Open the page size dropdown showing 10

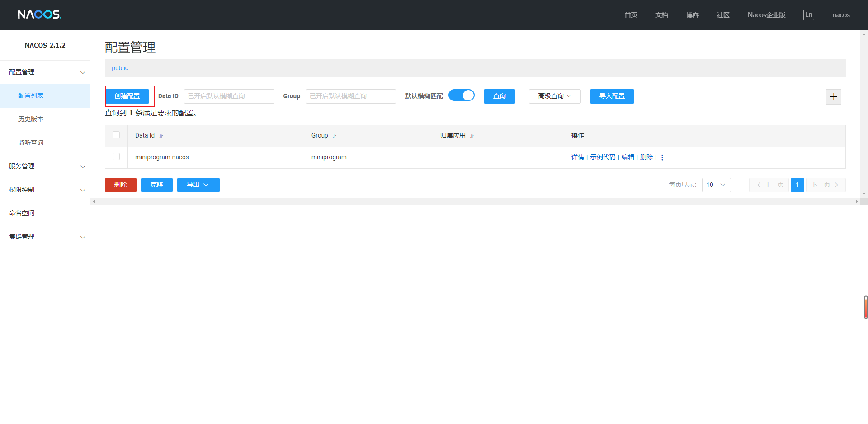point(716,185)
